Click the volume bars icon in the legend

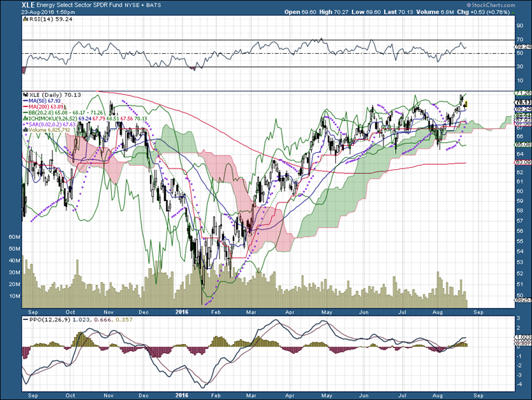click(26, 130)
